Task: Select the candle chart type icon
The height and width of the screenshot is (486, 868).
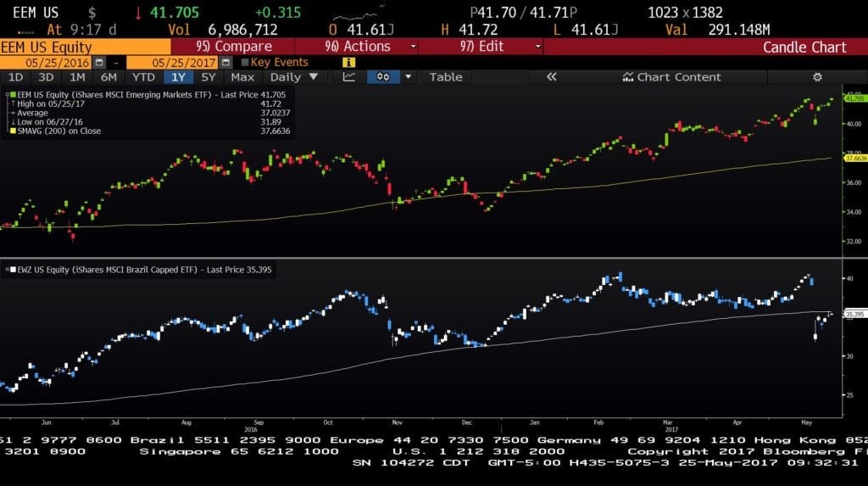Action: click(x=383, y=77)
